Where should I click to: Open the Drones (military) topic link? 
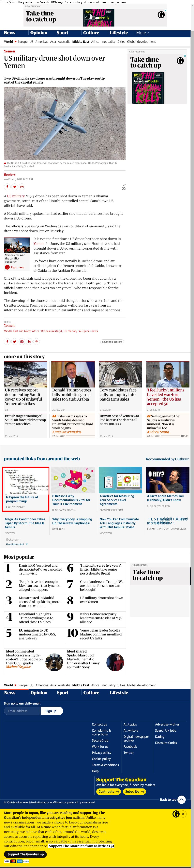pos(52,331)
